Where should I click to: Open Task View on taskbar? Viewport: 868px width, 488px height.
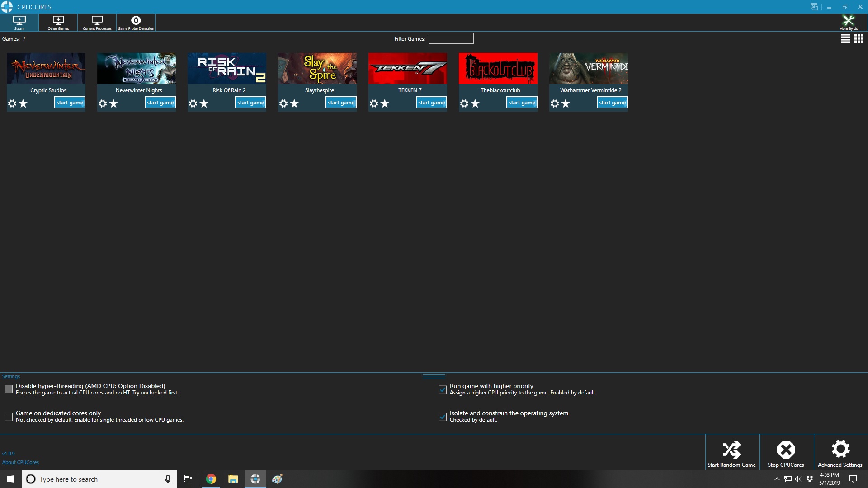[x=188, y=479]
